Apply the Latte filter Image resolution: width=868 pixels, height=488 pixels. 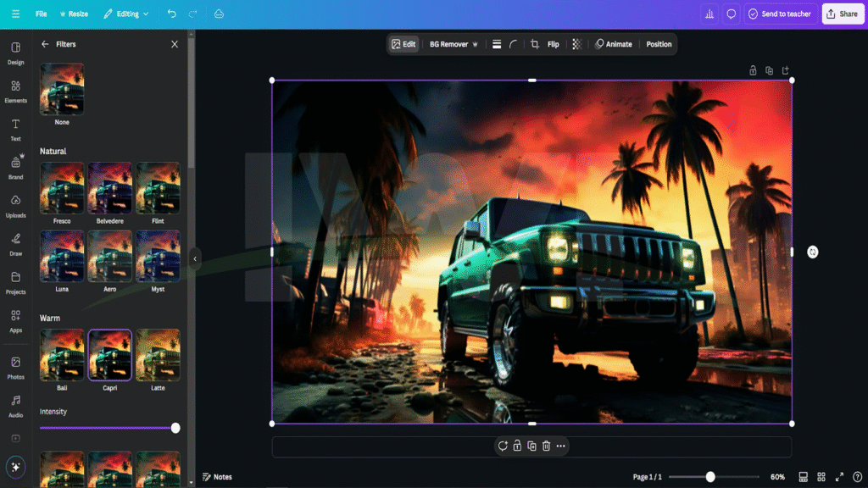[158, 355]
